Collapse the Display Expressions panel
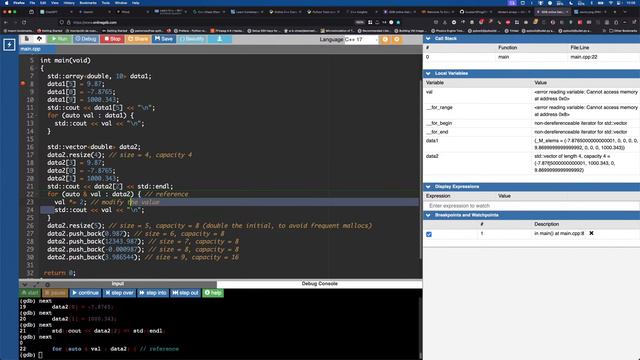This screenshot has height=360, width=640. point(428,187)
